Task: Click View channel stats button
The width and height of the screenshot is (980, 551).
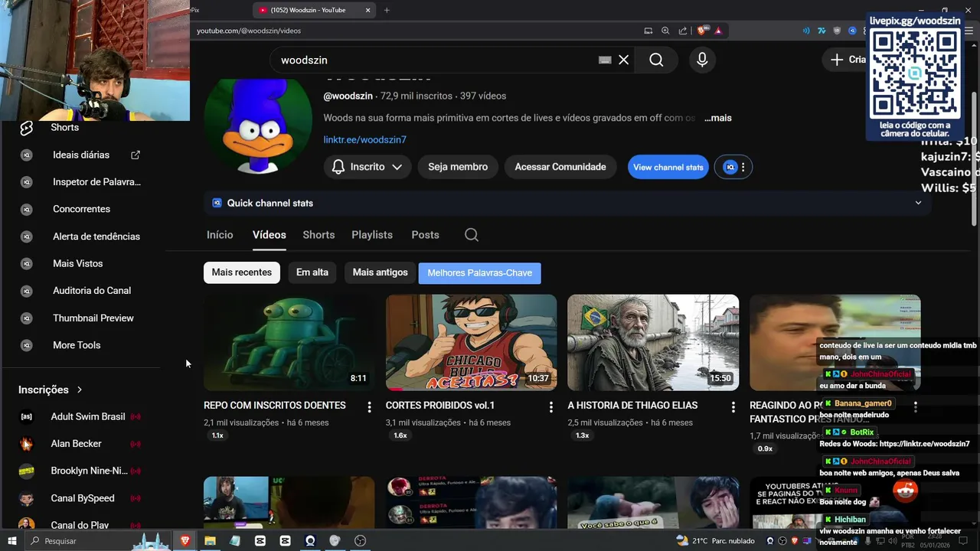Action: click(668, 167)
